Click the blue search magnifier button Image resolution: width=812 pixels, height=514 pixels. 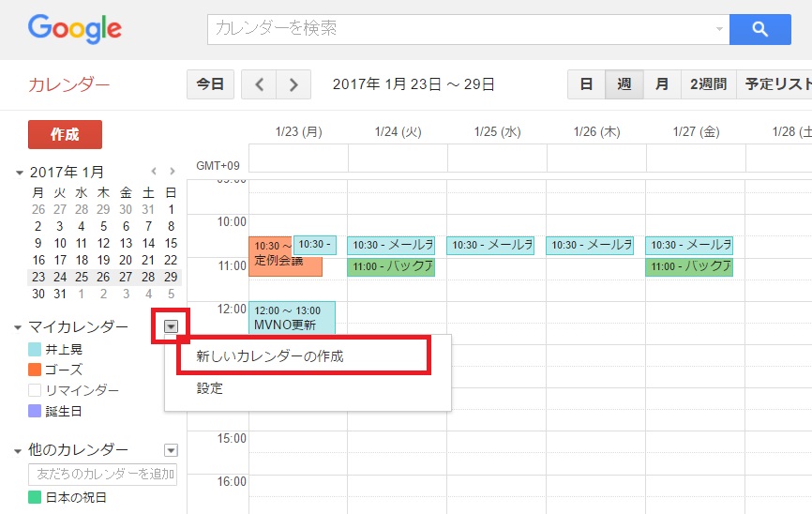759,29
